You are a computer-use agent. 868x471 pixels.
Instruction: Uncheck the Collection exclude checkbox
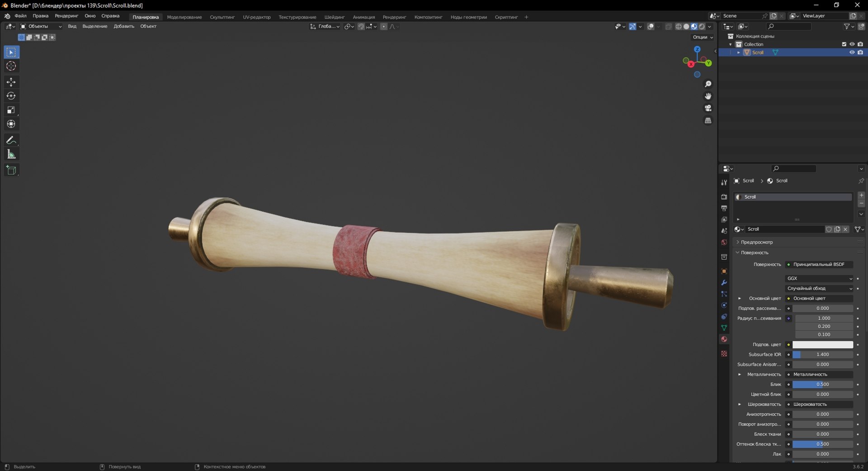(844, 44)
